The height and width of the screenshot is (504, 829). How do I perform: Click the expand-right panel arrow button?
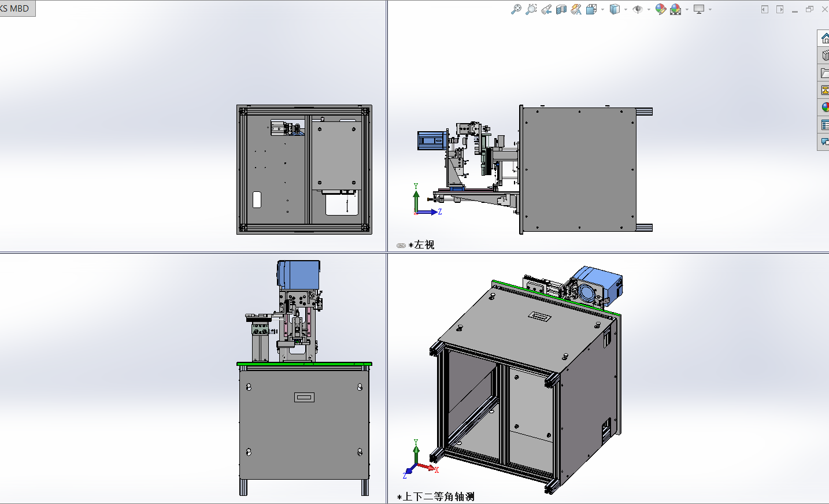(x=780, y=9)
